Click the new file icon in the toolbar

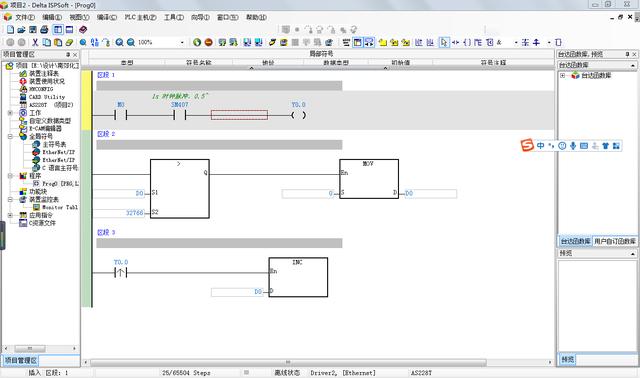point(11,29)
